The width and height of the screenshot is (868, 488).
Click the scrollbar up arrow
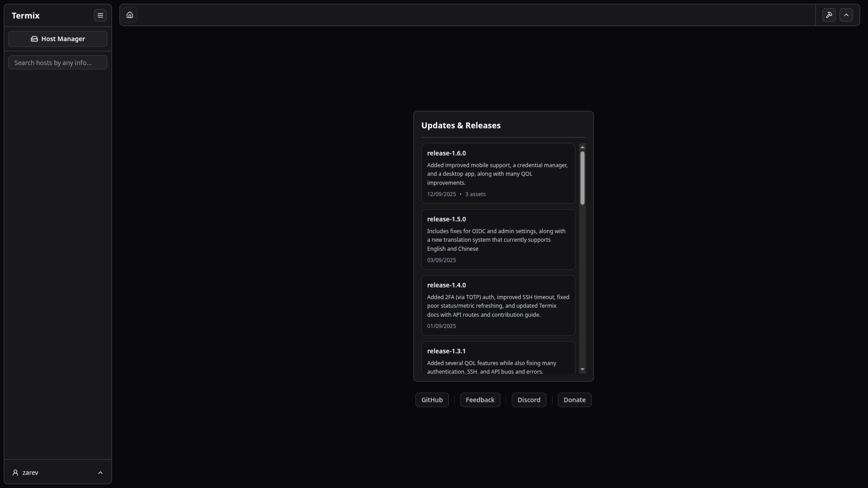click(x=582, y=147)
